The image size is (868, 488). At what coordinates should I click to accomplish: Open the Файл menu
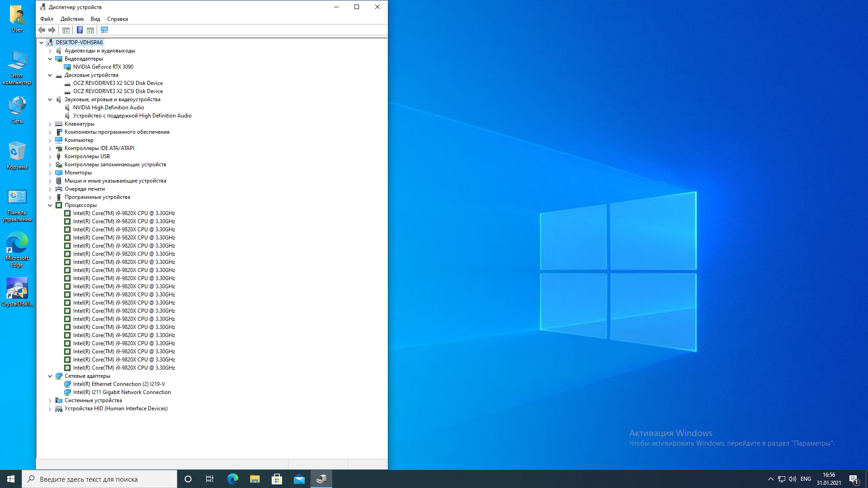pyautogui.click(x=47, y=19)
